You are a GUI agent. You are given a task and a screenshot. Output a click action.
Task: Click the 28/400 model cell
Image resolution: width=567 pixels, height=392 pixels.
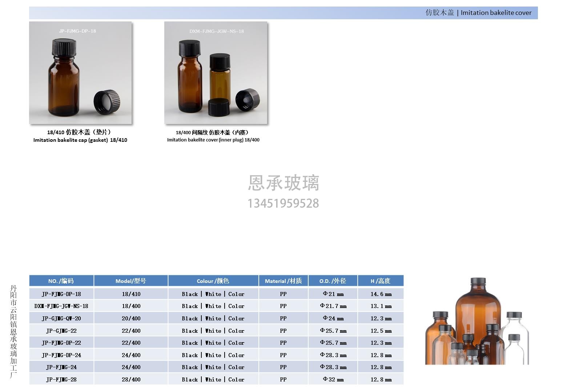131,379
